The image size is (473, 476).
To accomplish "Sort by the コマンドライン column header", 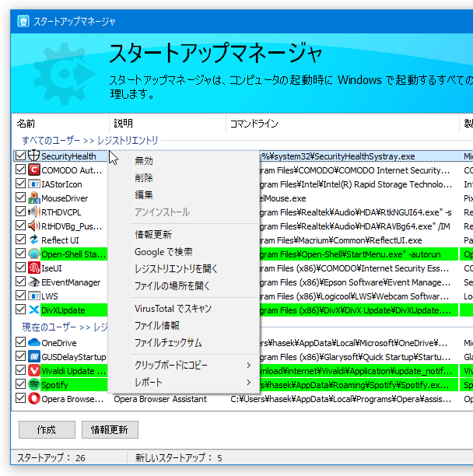I will coord(342,124).
